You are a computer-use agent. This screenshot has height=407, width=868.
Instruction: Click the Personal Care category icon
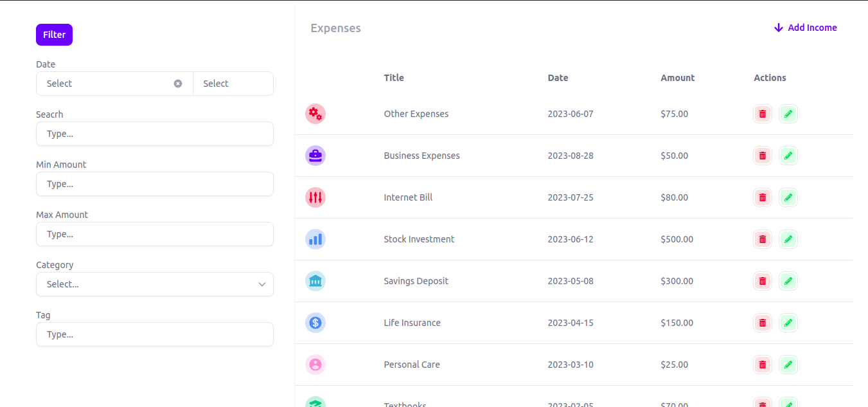pos(315,365)
